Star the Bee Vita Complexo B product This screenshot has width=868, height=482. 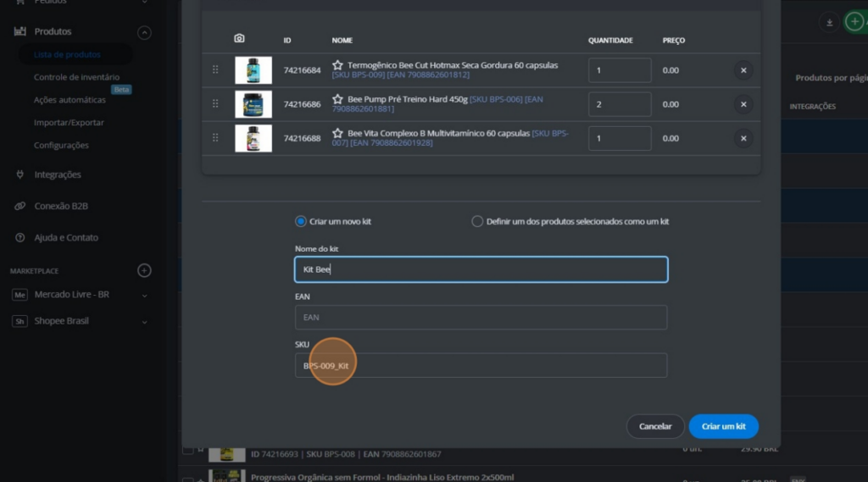point(337,133)
